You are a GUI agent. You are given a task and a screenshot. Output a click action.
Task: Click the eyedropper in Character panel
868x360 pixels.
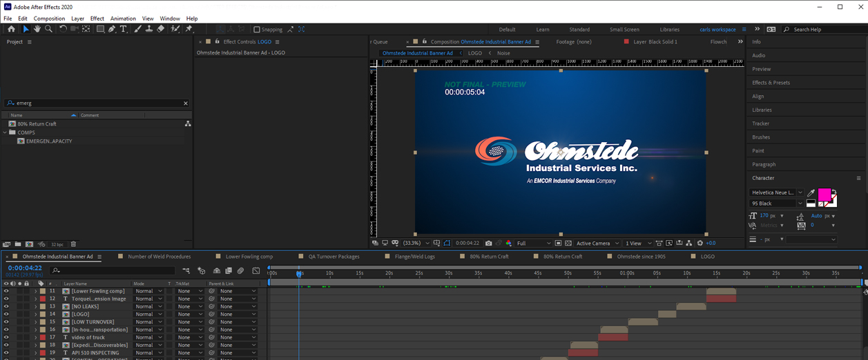[811, 193]
